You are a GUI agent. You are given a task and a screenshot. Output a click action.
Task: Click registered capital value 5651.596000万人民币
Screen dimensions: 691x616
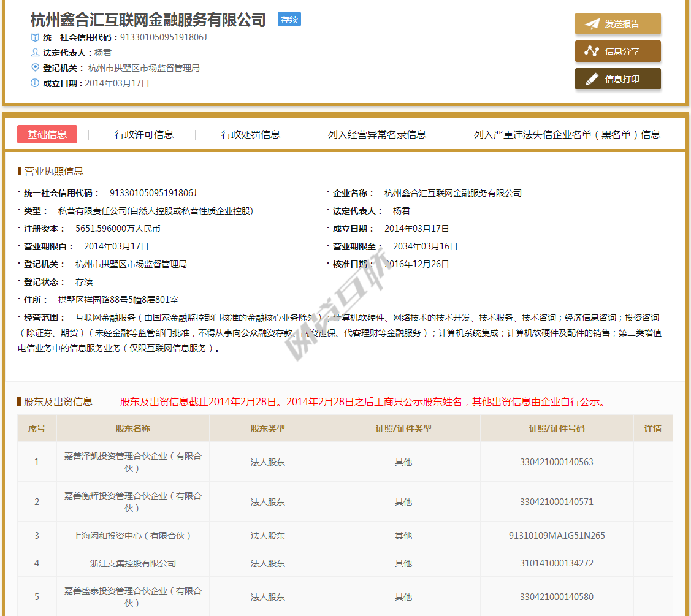[118, 229]
